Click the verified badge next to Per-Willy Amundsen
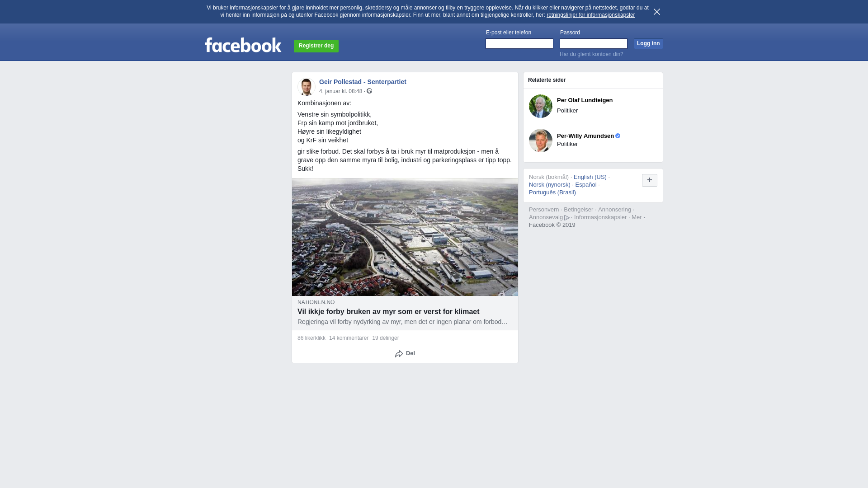 pos(618,136)
